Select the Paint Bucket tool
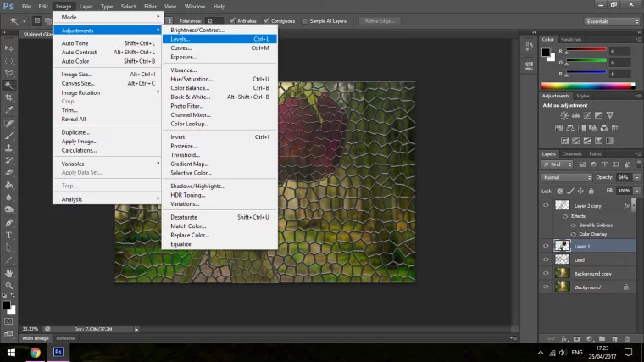This screenshot has width=644, height=362. (x=8, y=185)
